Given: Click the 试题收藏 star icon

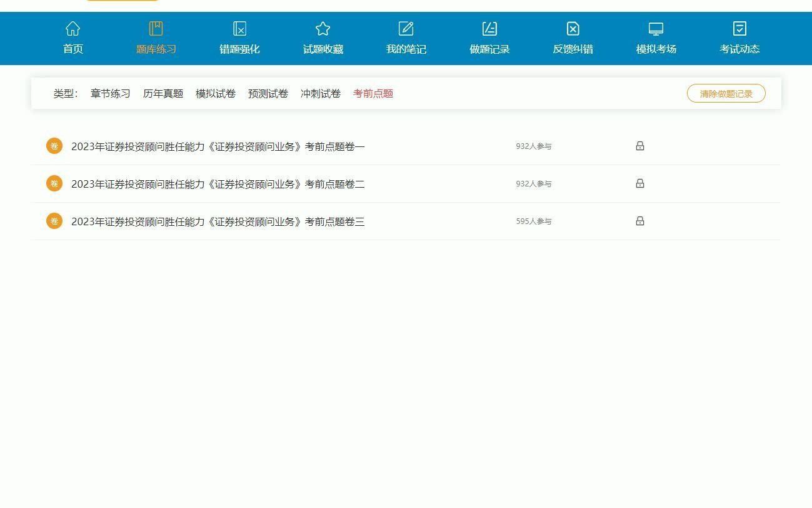Looking at the screenshot, I should [x=323, y=29].
